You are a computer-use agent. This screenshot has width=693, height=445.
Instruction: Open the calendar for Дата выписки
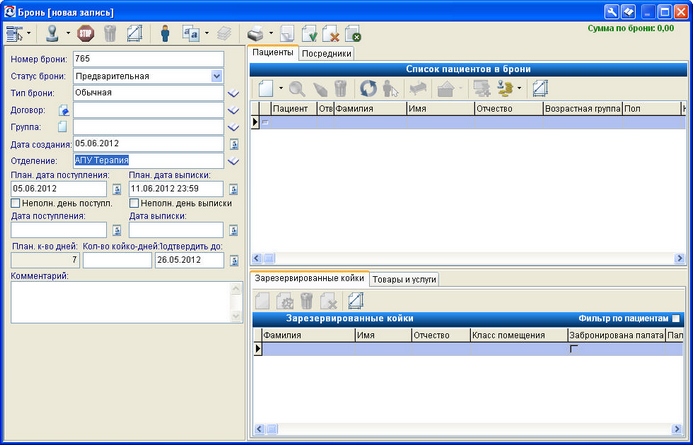coord(234,230)
